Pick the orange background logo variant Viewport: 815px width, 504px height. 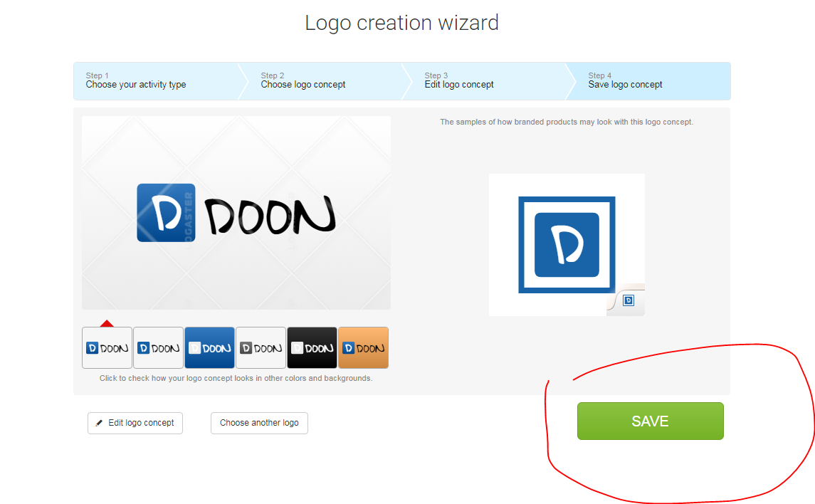[363, 348]
